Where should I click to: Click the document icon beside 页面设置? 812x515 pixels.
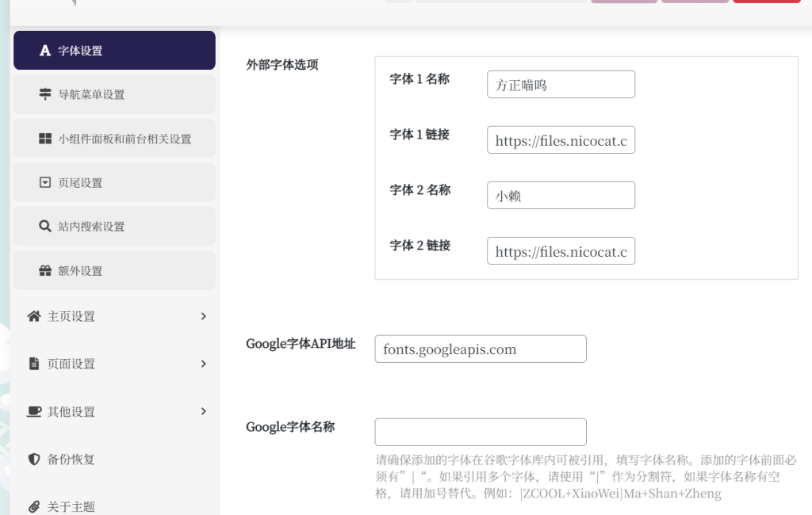click(x=34, y=364)
